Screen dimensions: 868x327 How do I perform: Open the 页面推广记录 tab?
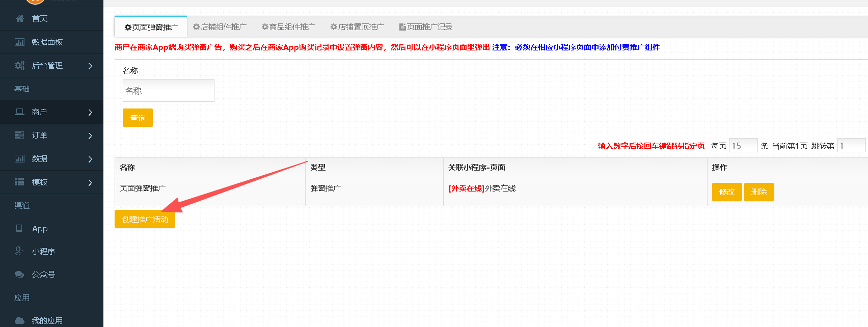(426, 27)
